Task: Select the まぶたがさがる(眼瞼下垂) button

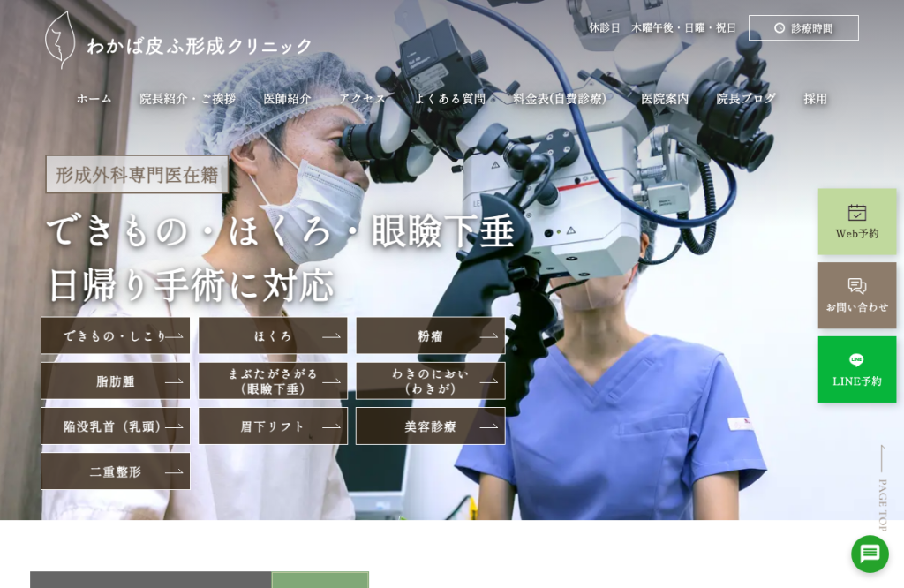Action: [x=273, y=381]
